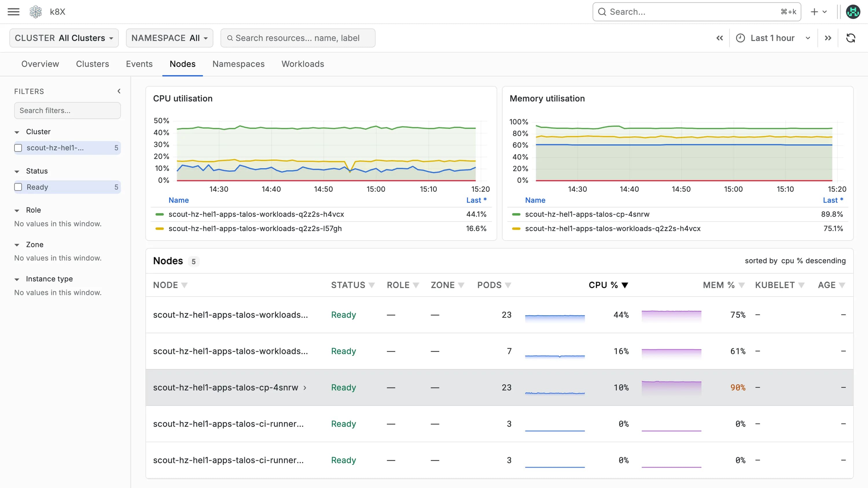Refresh the dashboard data
868x488 pixels.
click(x=850, y=38)
